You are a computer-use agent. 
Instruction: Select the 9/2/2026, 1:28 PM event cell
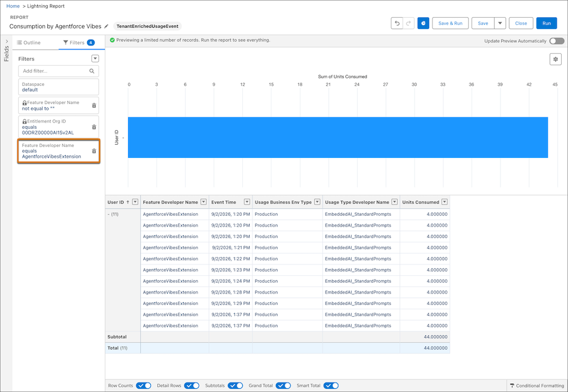pyautogui.click(x=231, y=292)
